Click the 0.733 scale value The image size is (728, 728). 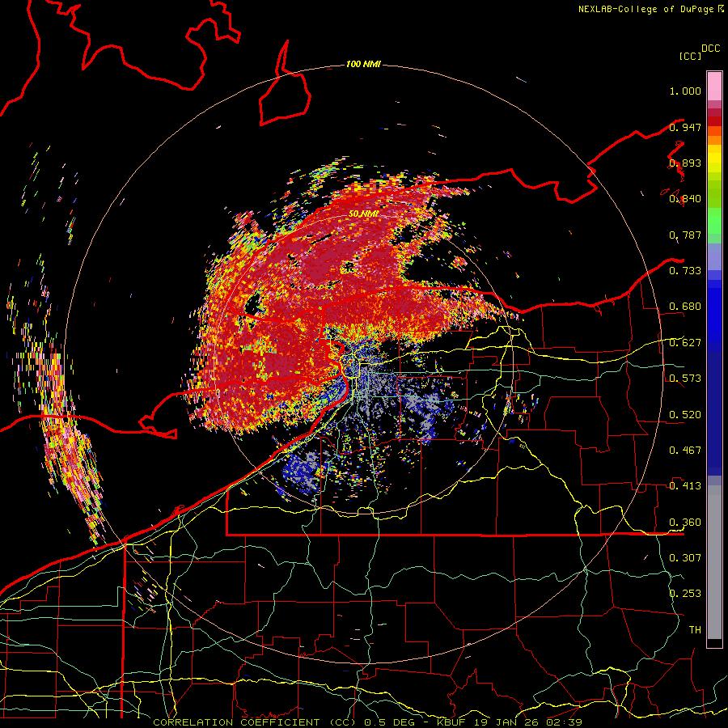coord(685,271)
